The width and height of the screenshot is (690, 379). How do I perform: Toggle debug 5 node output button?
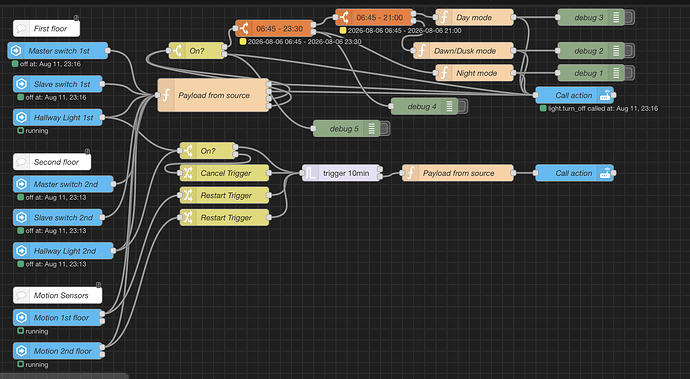[385, 129]
